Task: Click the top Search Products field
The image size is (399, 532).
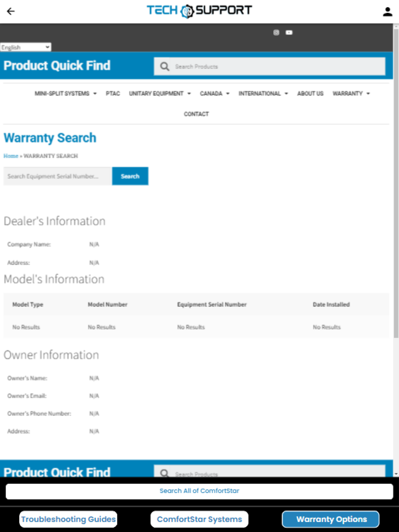Action: (x=270, y=67)
